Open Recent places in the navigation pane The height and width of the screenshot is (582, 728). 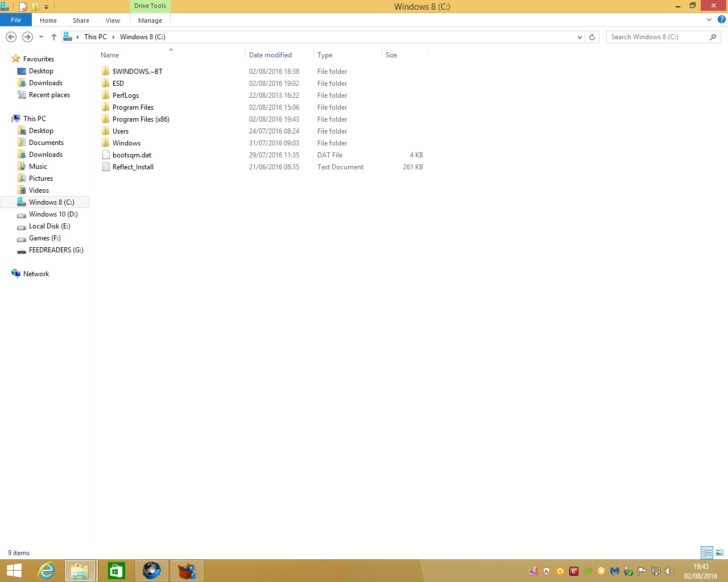point(49,95)
